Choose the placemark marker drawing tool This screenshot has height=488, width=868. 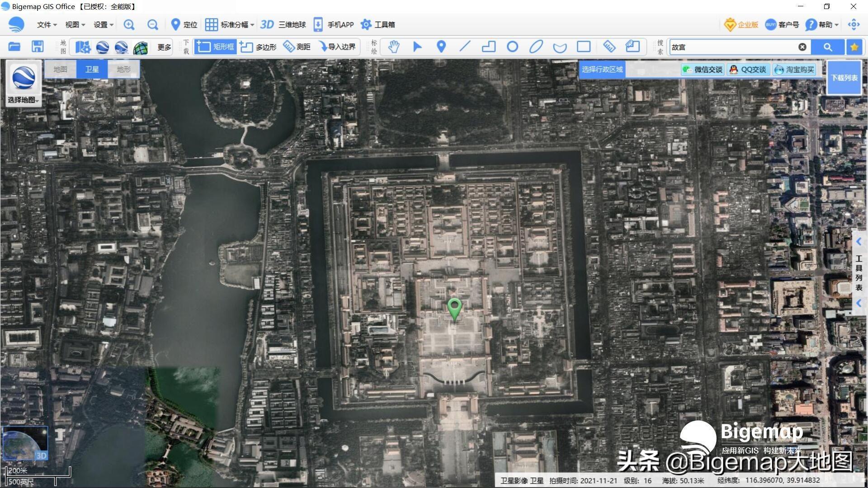pos(441,47)
